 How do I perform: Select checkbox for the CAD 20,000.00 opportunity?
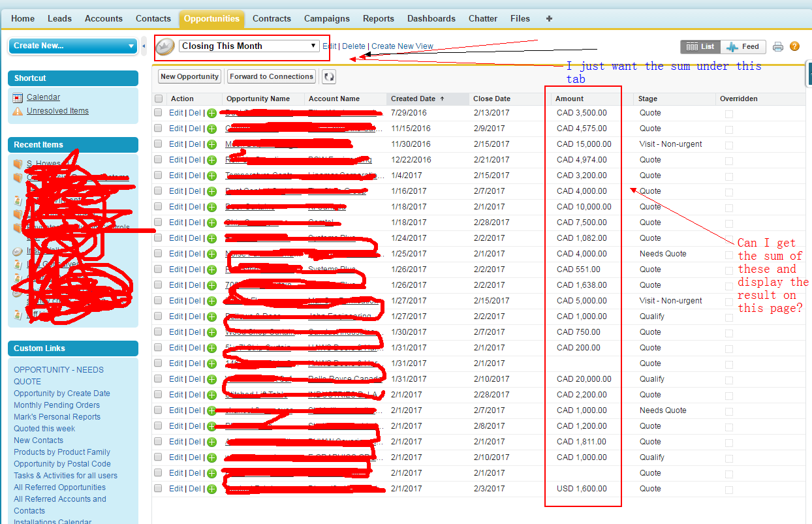click(158, 379)
